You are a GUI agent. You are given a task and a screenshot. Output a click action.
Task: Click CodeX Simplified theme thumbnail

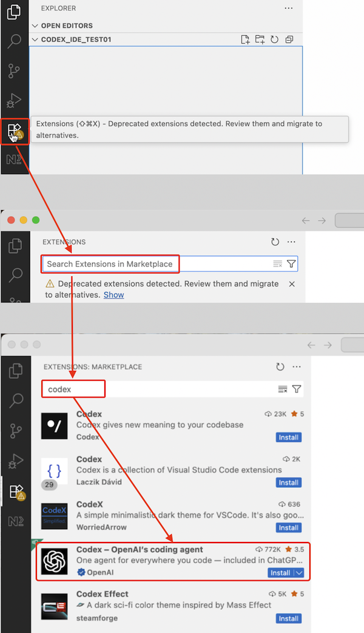(55, 516)
